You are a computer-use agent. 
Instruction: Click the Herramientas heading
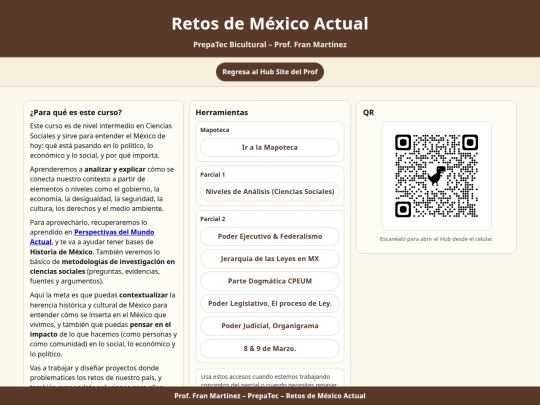(222, 113)
